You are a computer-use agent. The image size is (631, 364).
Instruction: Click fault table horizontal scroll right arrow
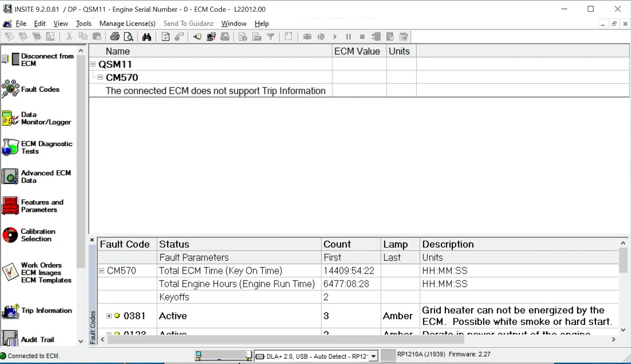(613, 340)
